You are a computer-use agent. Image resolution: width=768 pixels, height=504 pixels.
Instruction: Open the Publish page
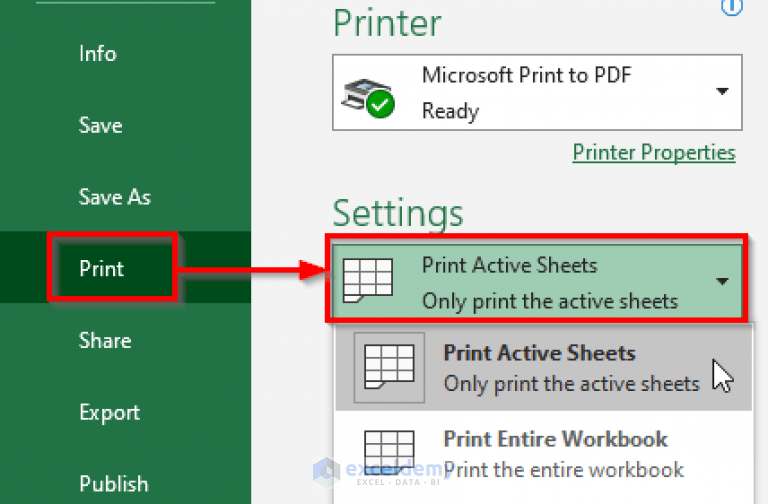pyautogui.click(x=114, y=484)
